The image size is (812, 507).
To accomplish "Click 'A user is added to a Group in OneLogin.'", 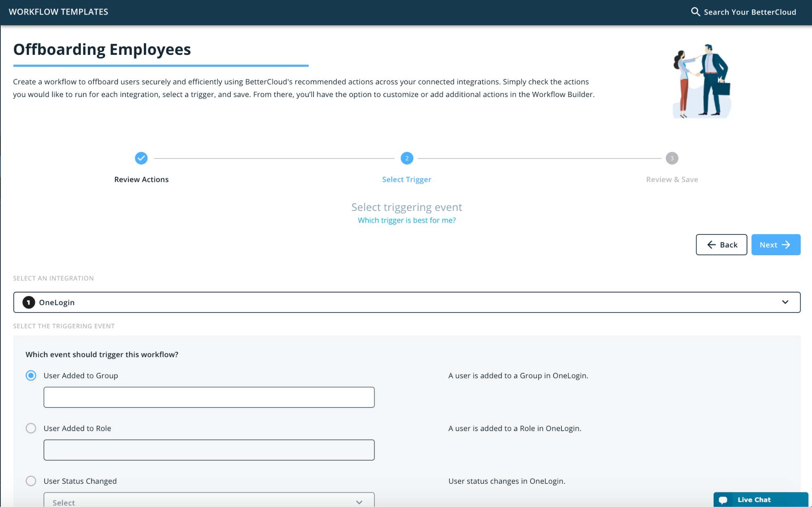I will pos(518,376).
